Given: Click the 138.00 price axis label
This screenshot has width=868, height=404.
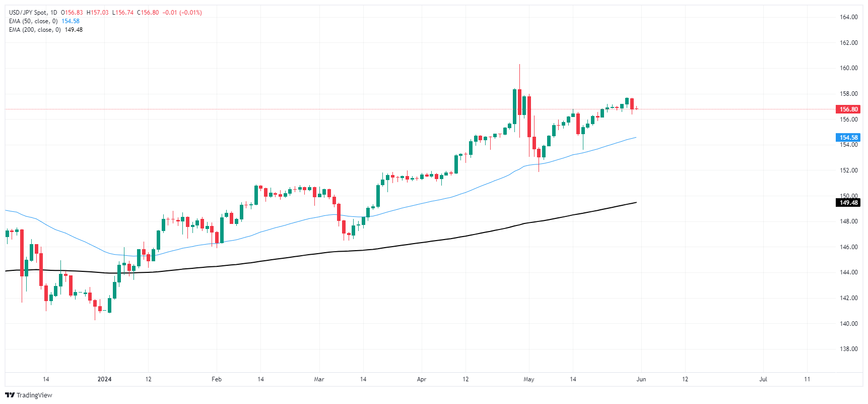Looking at the screenshot, I should click(x=848, y=349).
